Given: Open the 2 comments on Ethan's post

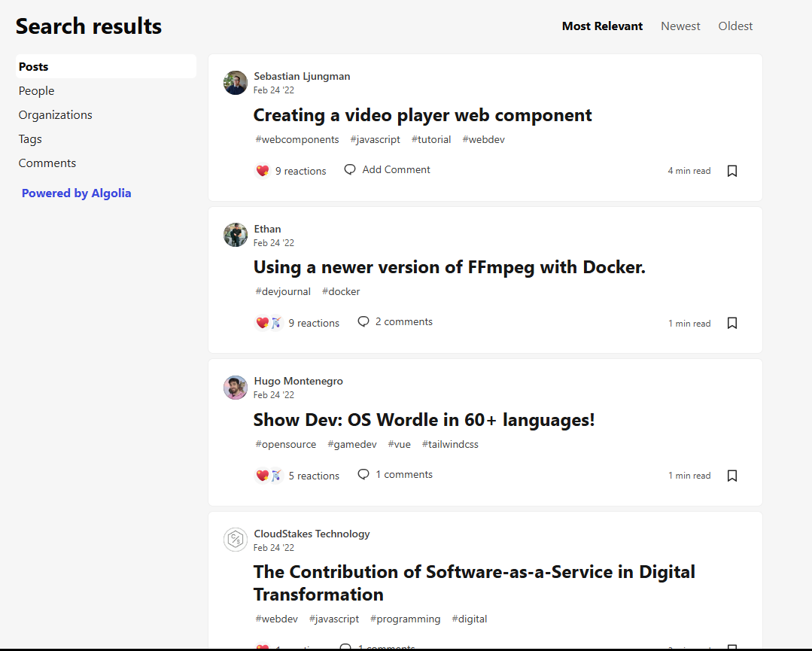Looking at the screenshot, I should [395, 322].
